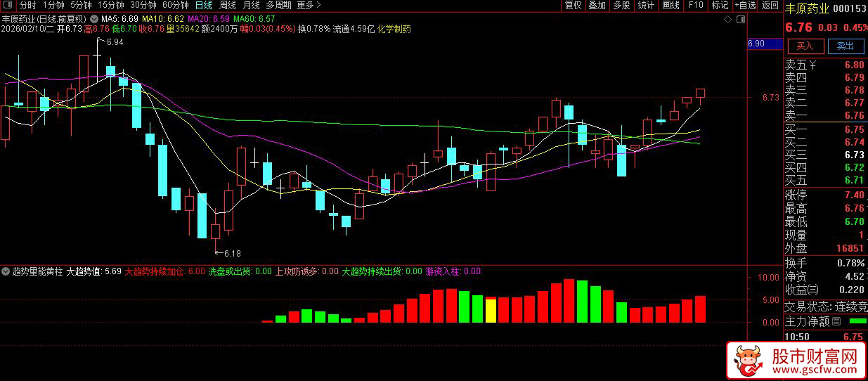Image resolution: width=868 pixels, height=381 pixels.
Task: Click the 大趋势值: 5.69 label
Action: [94, 271]
